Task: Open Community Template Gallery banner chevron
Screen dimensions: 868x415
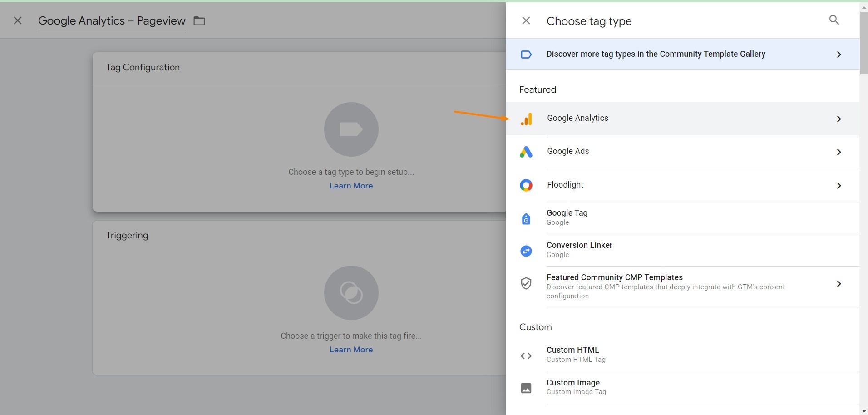Action: (839, 54)
